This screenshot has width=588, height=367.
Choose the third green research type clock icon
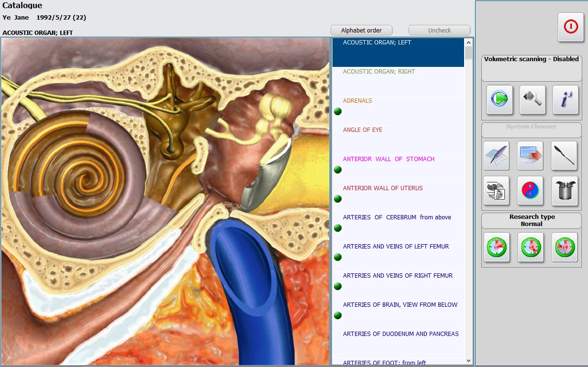pyautogui.click(x=565, y=247)
